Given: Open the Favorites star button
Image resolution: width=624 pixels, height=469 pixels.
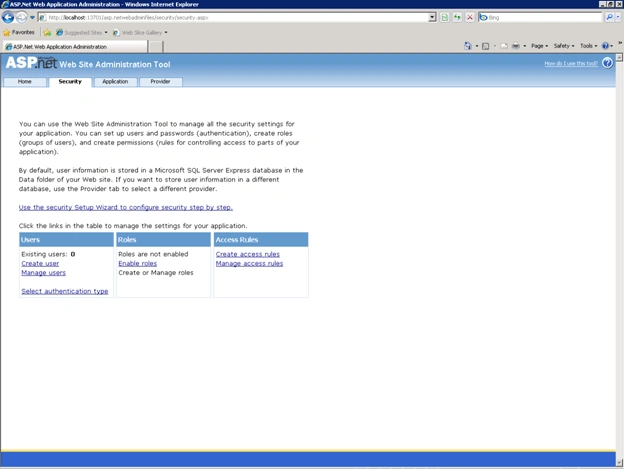Looking at the screenshot, I should point(19,32).
